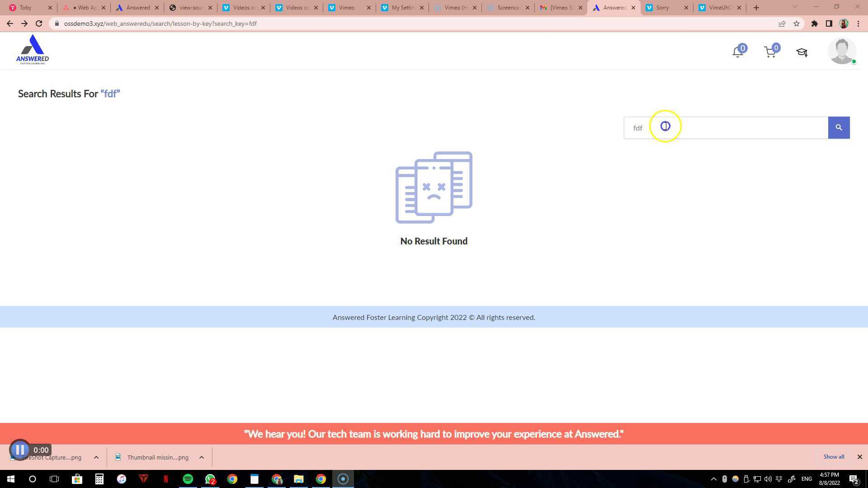This screenshot has width=868, height=488.
Task: Switch to the Toby tab
Action: (26, 8)
